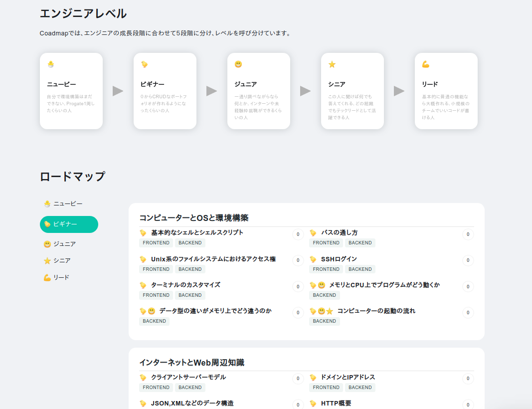Image resolution: width=532 pixels, height=409 pixels.
Task: Click the BACKEND badge under コンピューターの起動の流れ
Action: coord(324,321)
